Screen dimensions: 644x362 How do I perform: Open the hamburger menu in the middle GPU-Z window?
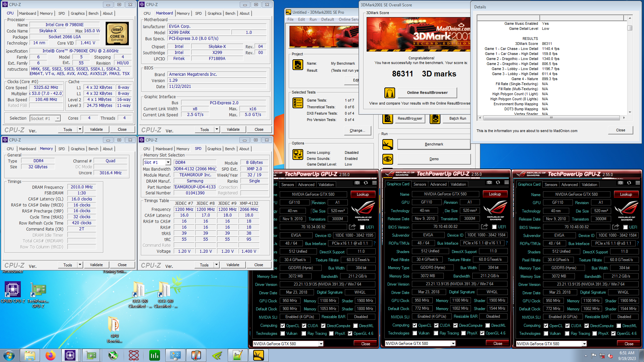[506, 183]
